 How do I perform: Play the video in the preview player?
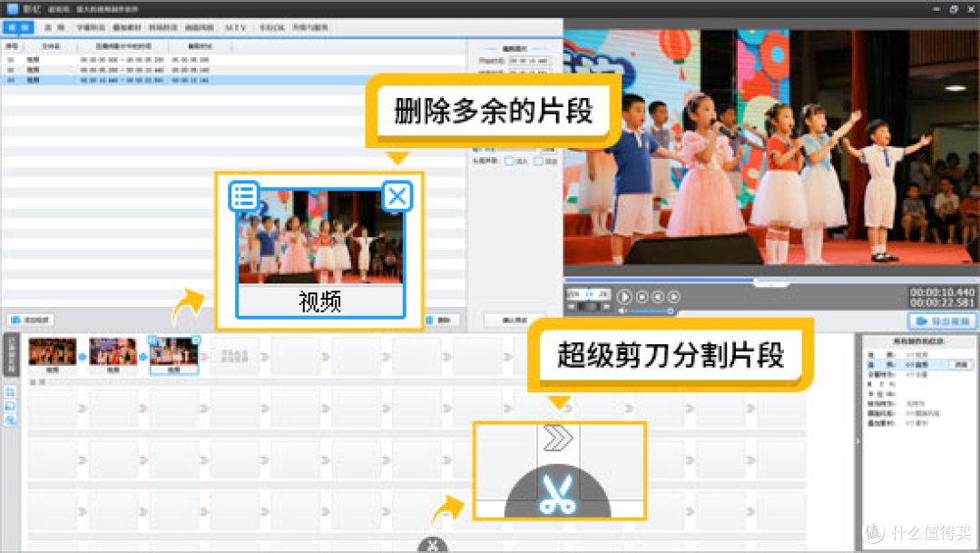tap(623, 297)
